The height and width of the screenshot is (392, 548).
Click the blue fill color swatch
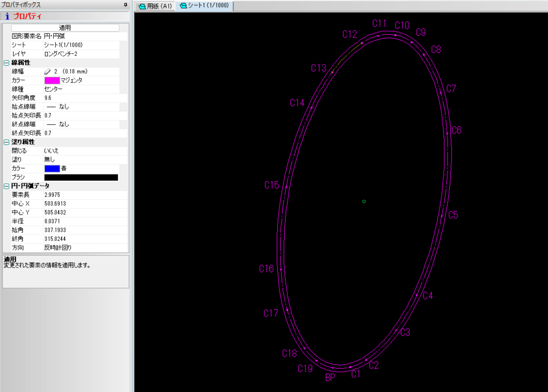pyautogui.click(x=52, y=168)
